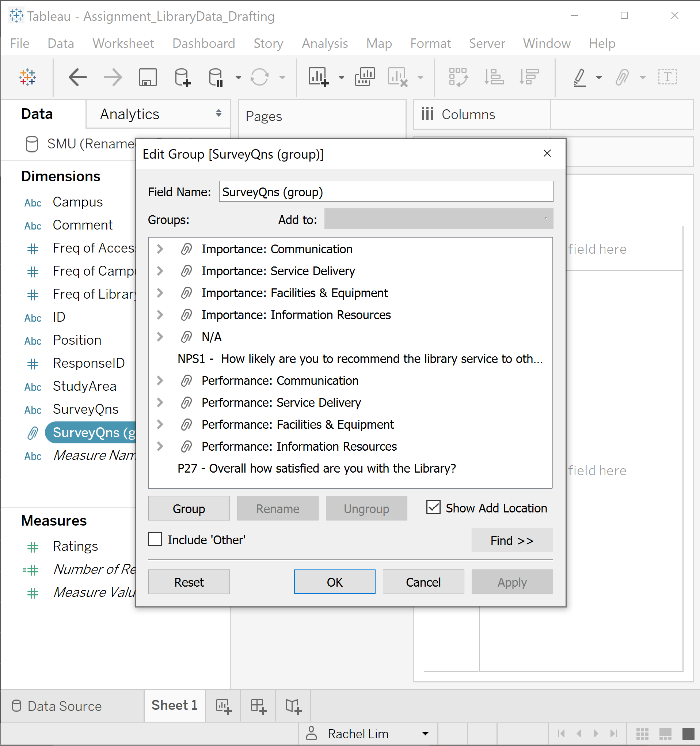Image resolution: width=700 pixels, height=746 pixels.
Task: Click the Highlight pen toolbar icon
Action: pos(579,78)
